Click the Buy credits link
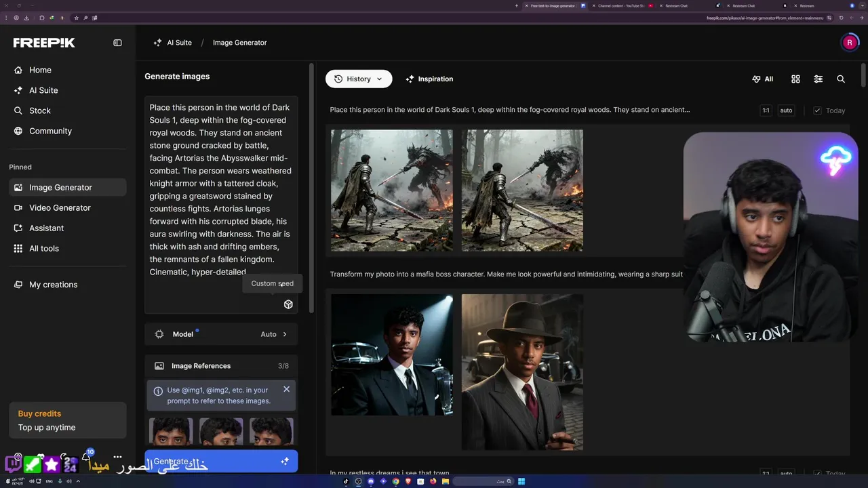Image resolution: width=868 pixels, height=488 pixels. pyautogui.click(x=39, y=413)
